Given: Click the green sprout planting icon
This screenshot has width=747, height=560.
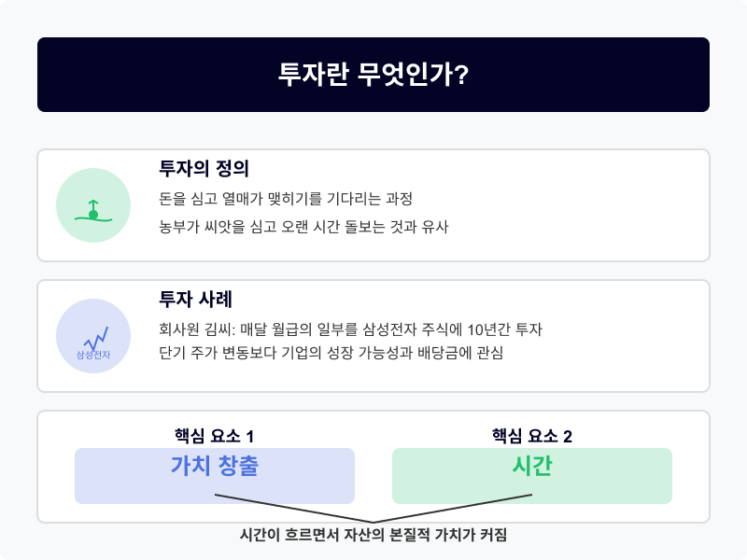Looking at the screenshot, I should 93,211.
